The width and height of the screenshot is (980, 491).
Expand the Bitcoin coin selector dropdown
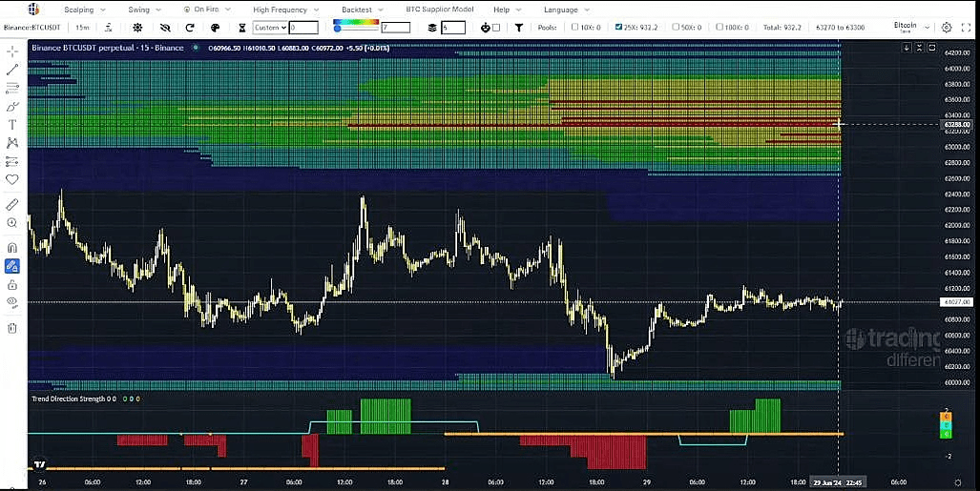[x=911, y=27]
